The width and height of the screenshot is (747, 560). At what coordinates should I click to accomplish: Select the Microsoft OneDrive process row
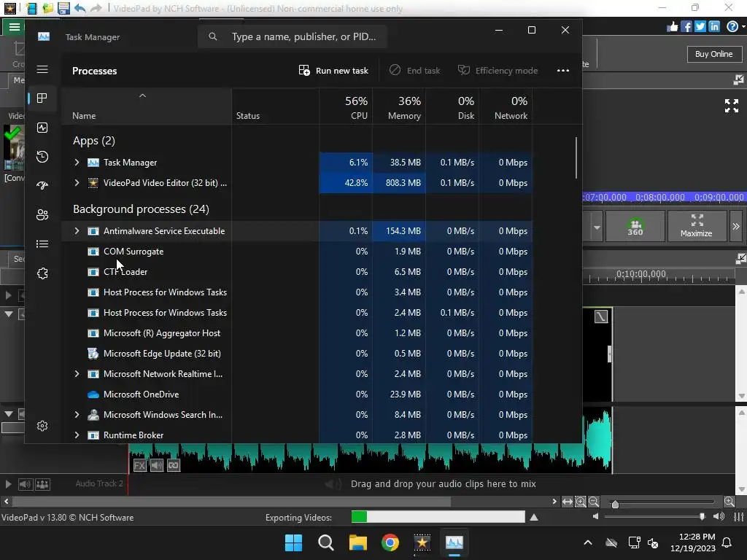(297, 394)
